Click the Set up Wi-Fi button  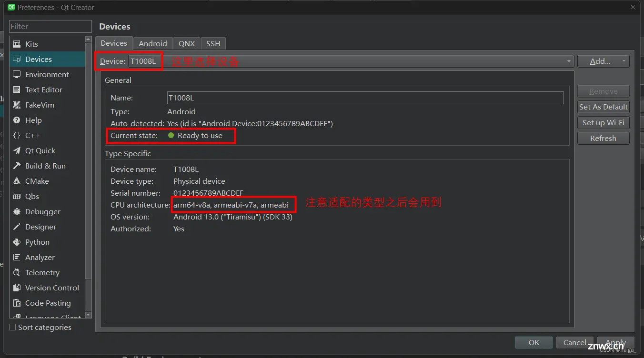[x=603, y=122]
